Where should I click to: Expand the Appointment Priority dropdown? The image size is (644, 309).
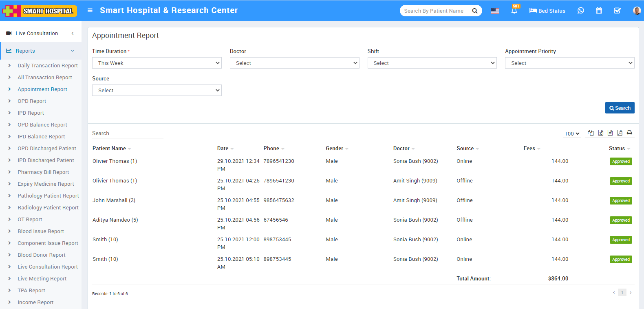(x=569, y=63)
